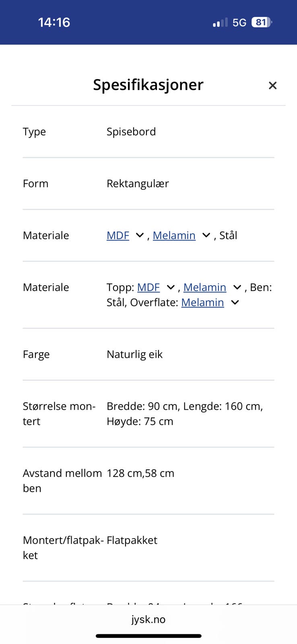Viewport: 297px width, 644px height.
Task: Open Melamin link after Topp MDF
Action: click(205, 287)
